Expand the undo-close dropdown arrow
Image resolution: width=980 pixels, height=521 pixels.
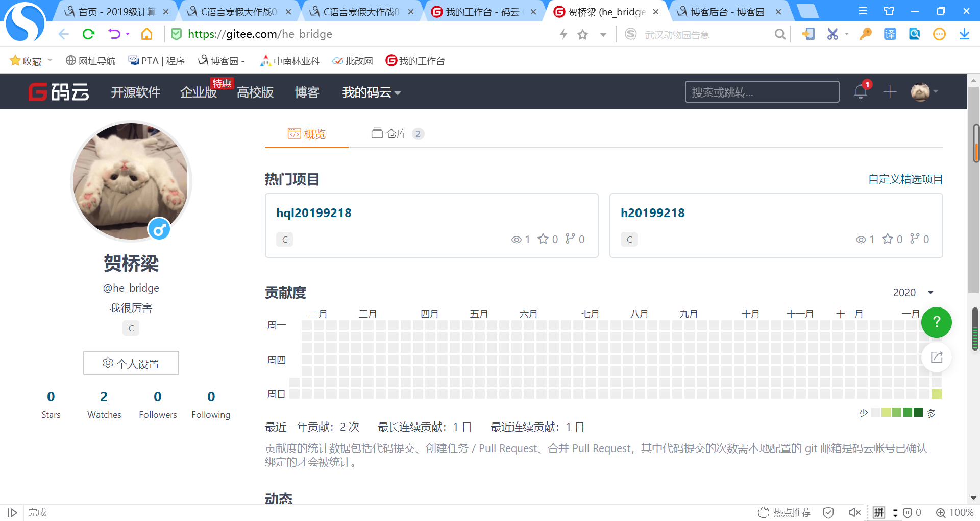click(x=128, y=34)
